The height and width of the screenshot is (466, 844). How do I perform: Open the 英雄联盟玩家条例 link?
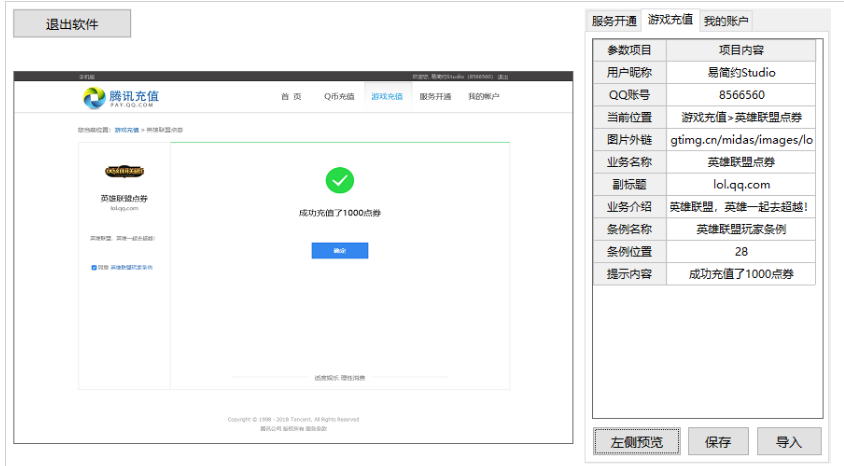(131, 267)
